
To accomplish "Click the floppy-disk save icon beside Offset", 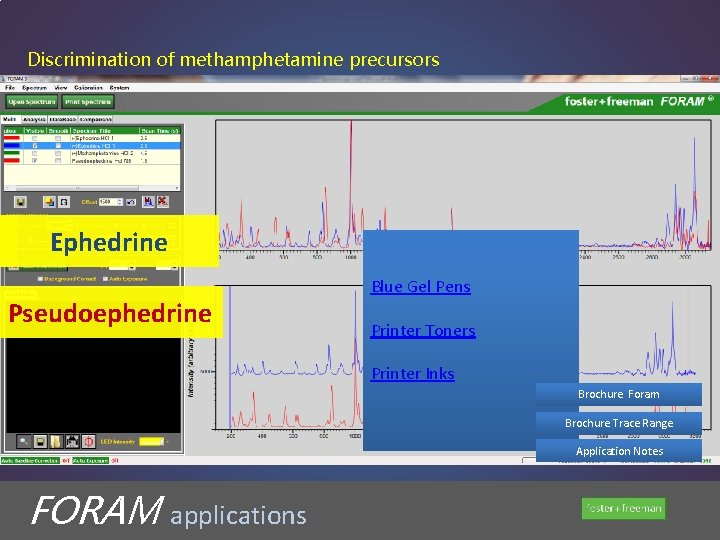I will click(x=20, y=202).
